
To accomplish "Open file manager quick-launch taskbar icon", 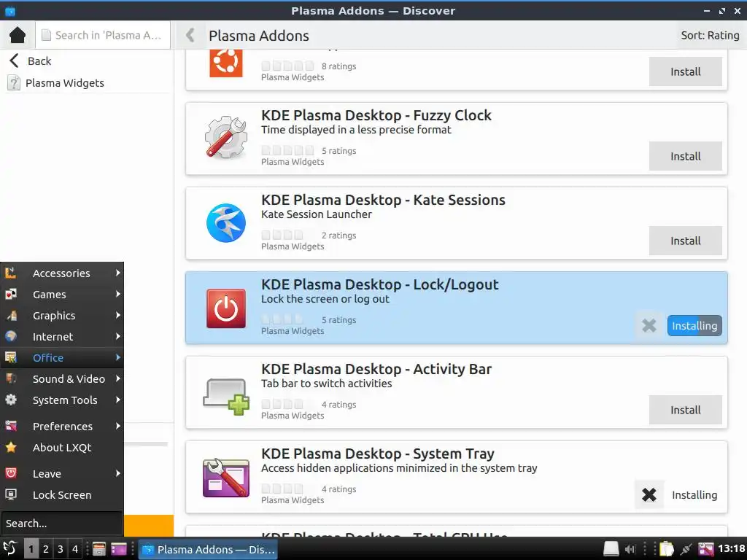I will point(99,549).
